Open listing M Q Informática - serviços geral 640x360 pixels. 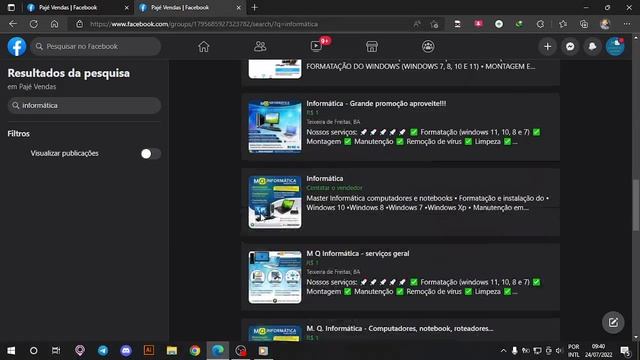[x=358, y=253]
